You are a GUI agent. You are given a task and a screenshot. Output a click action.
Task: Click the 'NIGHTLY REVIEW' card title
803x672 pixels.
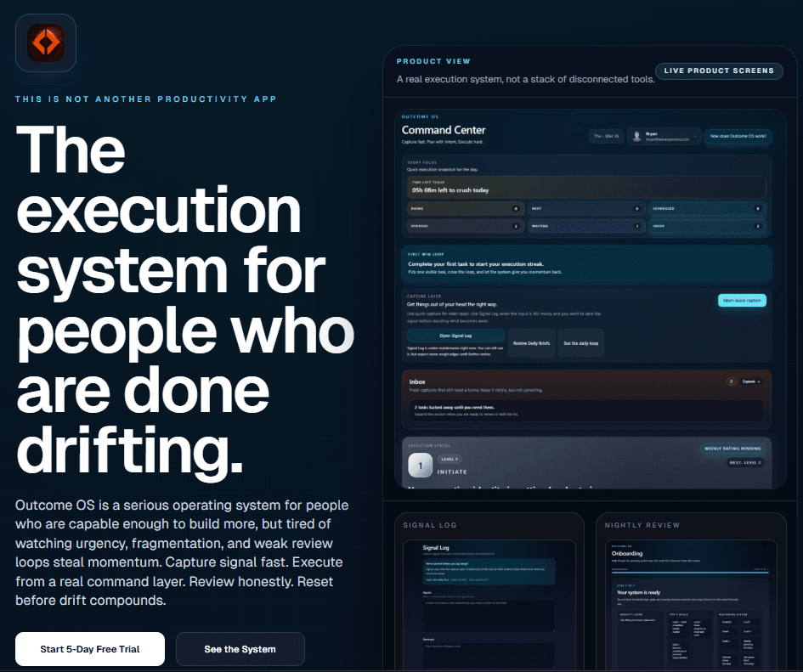click(x=642, y=525)
